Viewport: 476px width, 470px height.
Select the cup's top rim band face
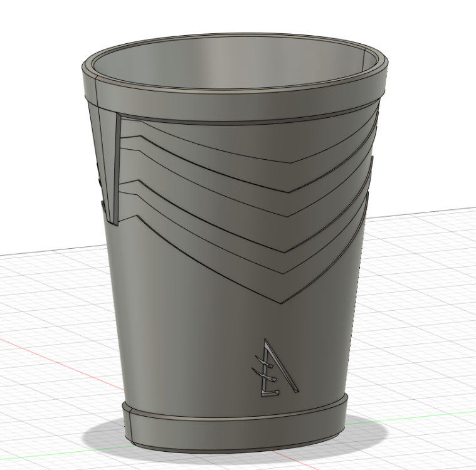(234, 106)
